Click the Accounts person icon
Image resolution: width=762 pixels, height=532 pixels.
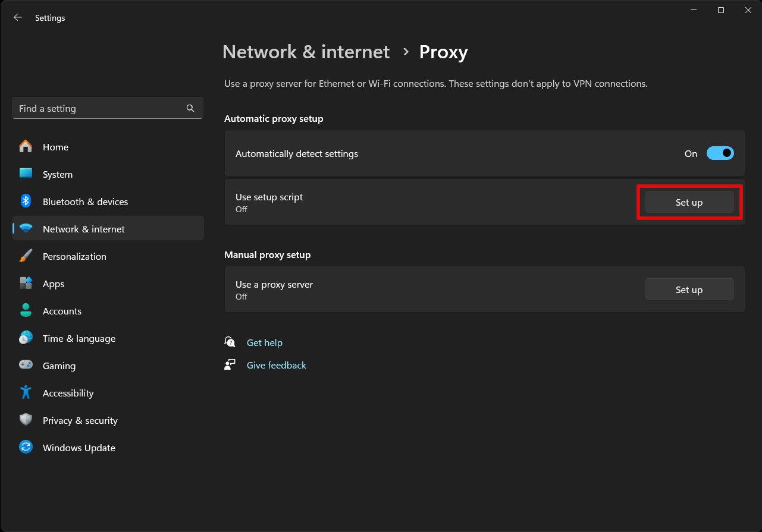point(26,311)
